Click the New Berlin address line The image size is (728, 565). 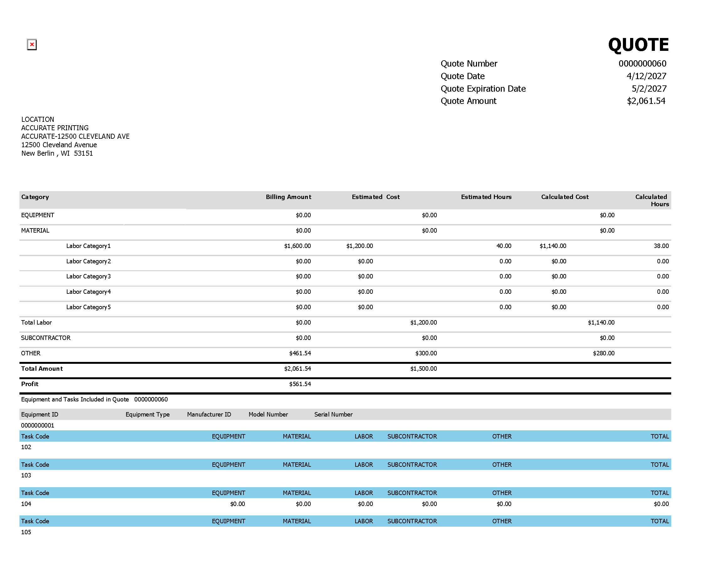click(x=57, y=153)
